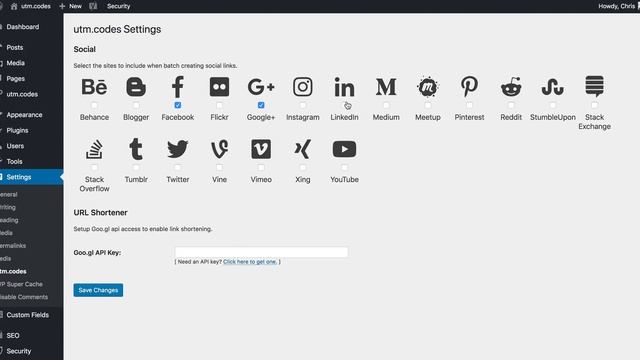Enable the Medium checkbox
640x360 pixels.
tap(386, 105)
